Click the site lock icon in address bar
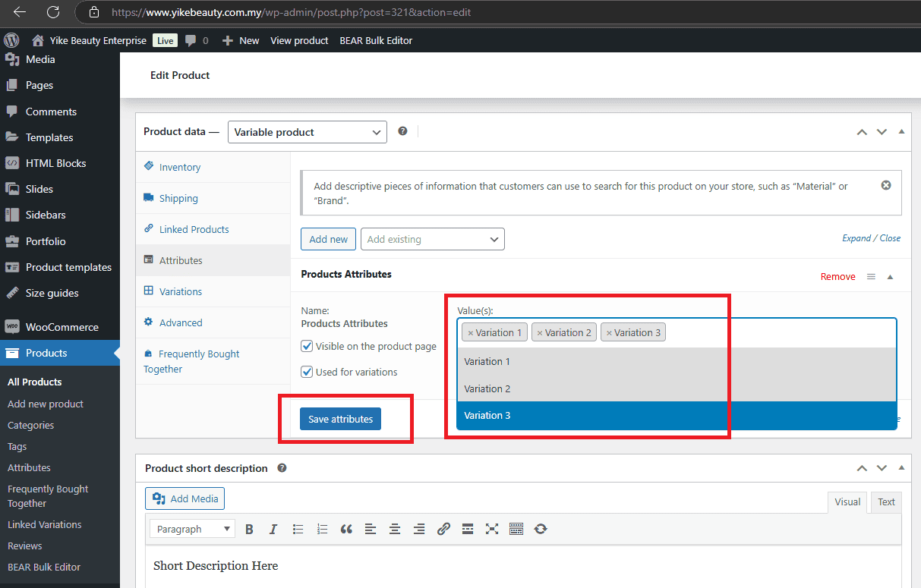Image resolution: width=921 pixels, height=588 pixels. pos(94,12)
